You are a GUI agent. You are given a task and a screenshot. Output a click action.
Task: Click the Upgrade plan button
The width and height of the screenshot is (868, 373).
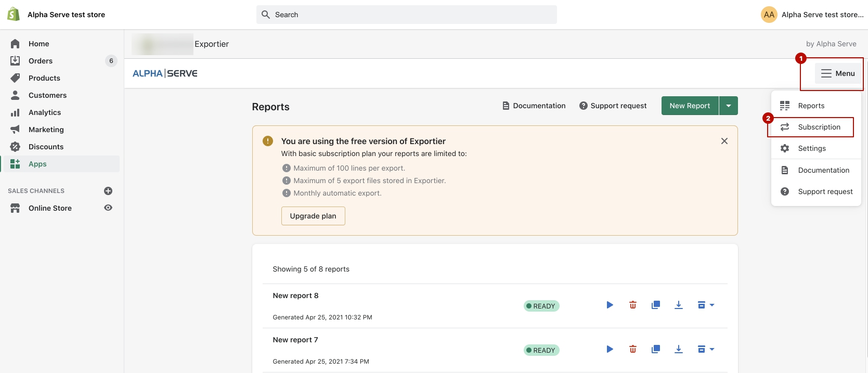[313, 216]
